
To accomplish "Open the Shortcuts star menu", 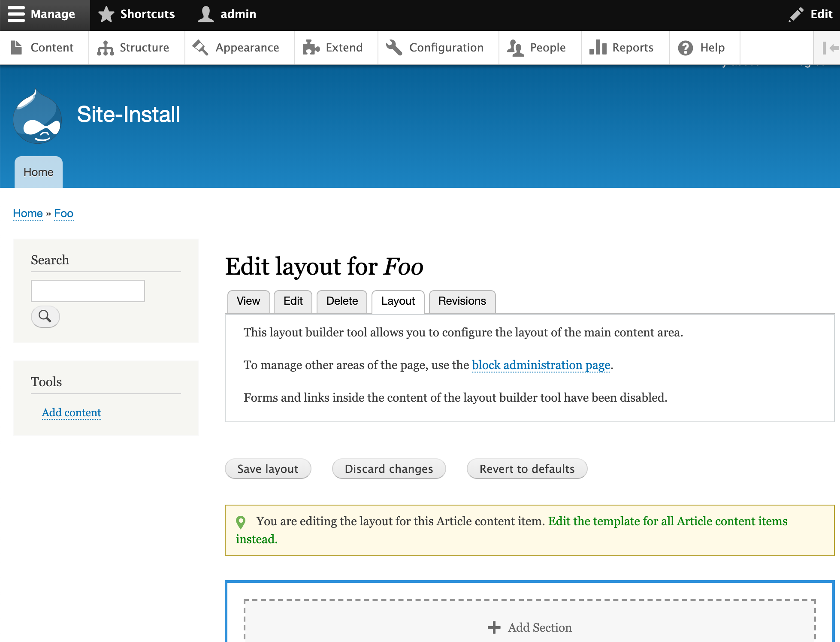I will pos(136,14).
